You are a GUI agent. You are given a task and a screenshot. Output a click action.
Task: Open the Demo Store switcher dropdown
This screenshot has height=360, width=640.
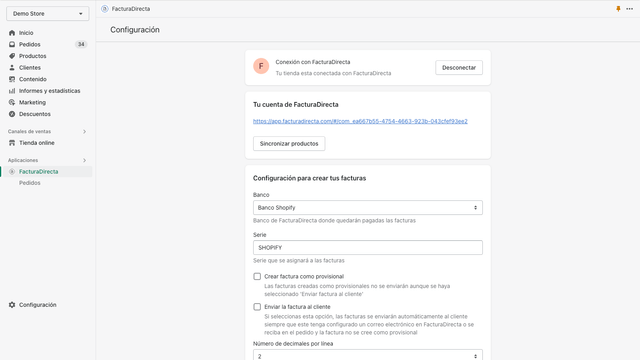(x=48, y=13)
